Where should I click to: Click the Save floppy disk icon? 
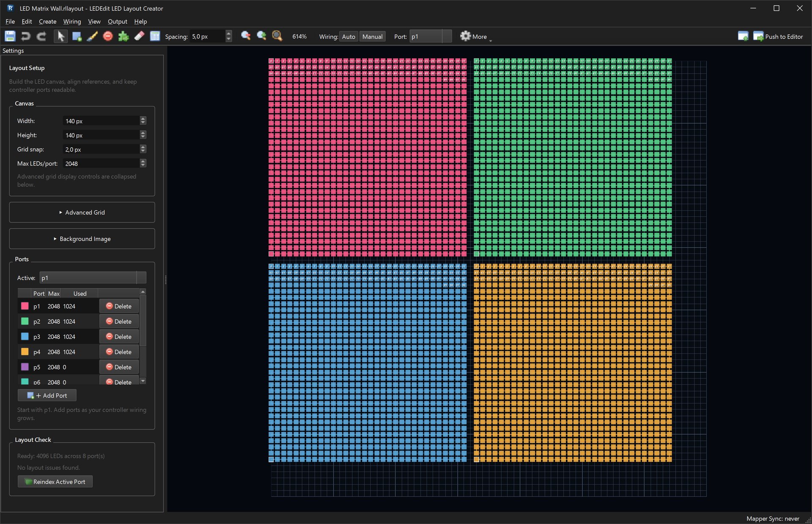(10, 36)
